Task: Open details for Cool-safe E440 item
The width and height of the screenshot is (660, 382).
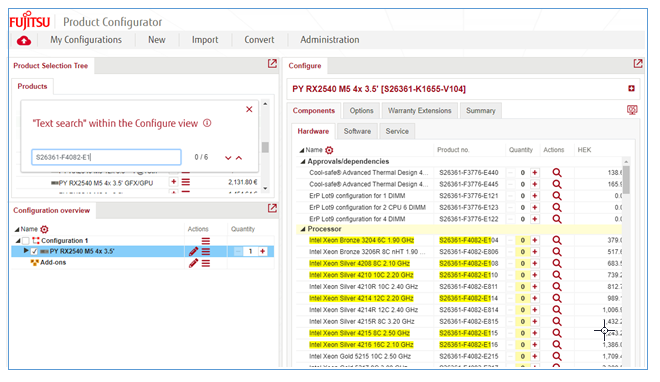Action: coord(557,172)
